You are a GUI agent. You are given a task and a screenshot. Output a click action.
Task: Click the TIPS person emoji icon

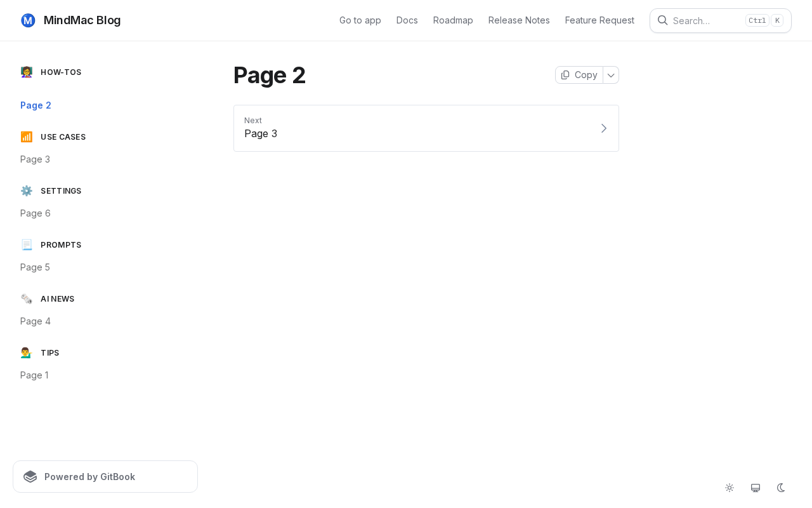click(x=27, y=353)
